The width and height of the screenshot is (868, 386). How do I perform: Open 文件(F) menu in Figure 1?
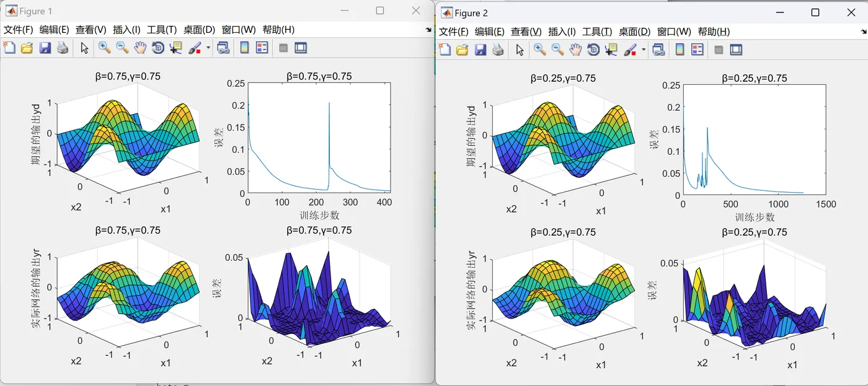18,30
